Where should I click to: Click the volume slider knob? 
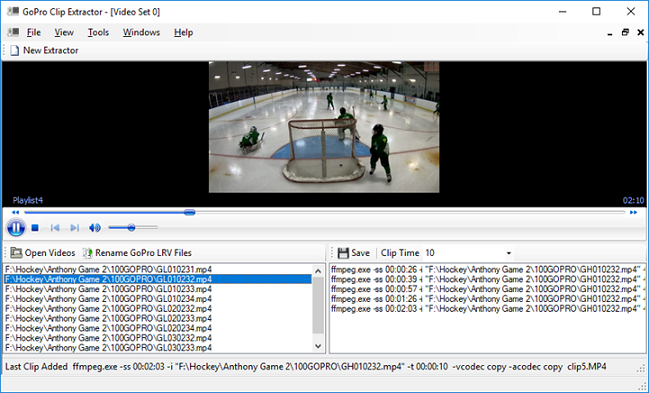click(131, 227)
